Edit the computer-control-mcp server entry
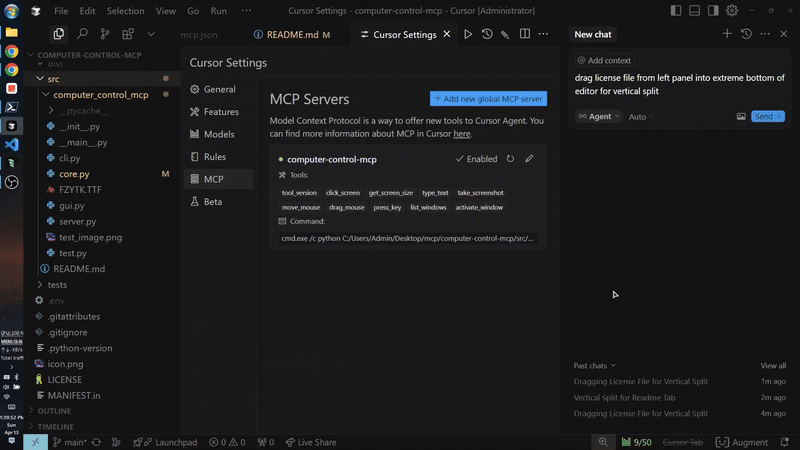 [529, 159]
